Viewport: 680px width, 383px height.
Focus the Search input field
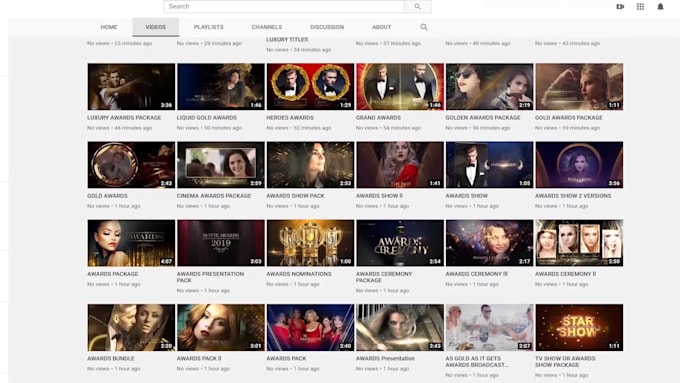tap(284, 7)
